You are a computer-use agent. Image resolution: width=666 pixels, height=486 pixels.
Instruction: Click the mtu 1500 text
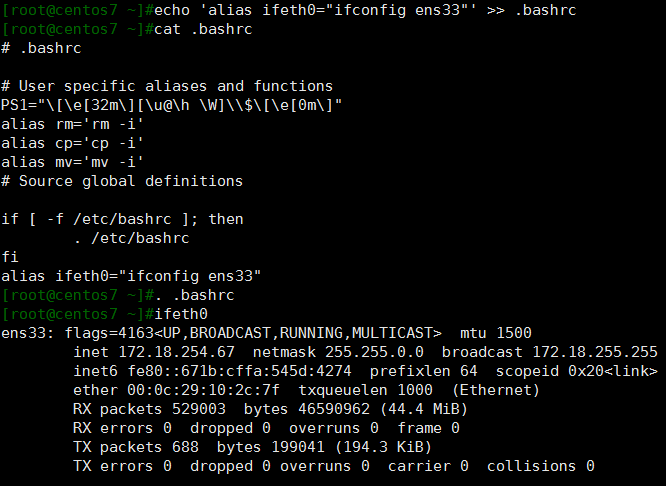(x=496, y=333)
